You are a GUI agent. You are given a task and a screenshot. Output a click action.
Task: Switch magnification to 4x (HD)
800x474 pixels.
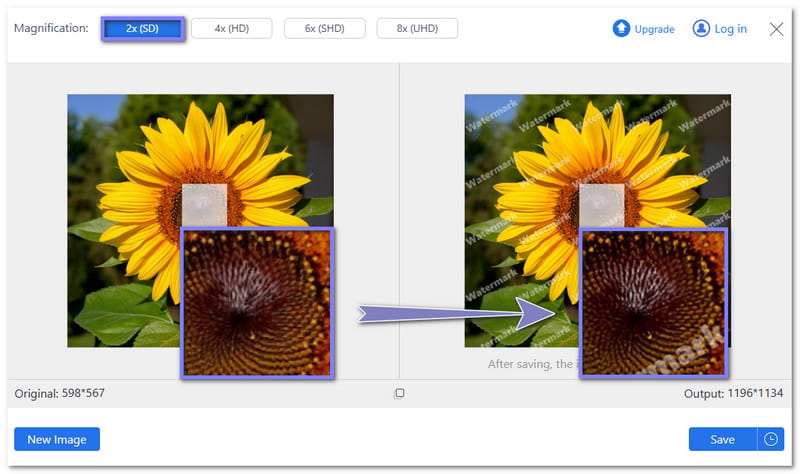tap(232, 29)
